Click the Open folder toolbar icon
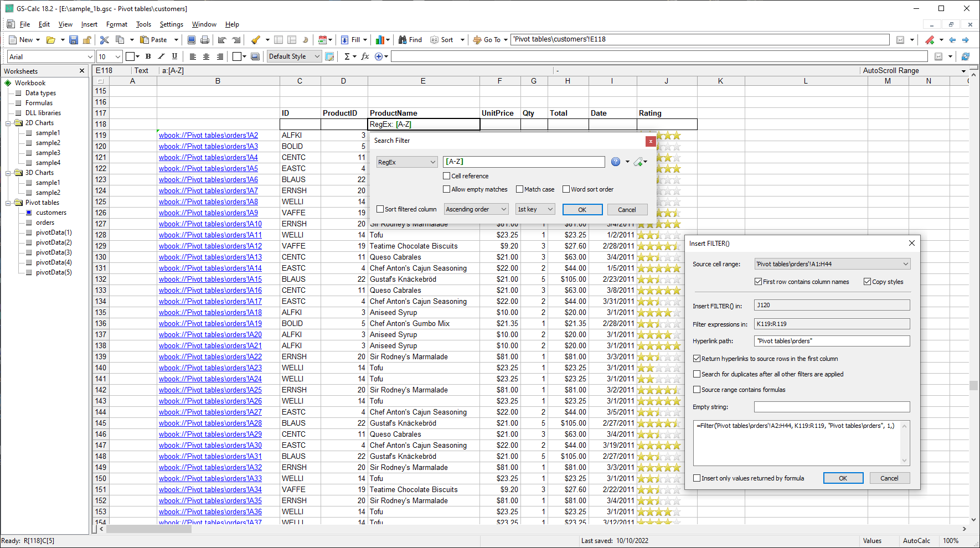980x548 pixels. point(50,40)
